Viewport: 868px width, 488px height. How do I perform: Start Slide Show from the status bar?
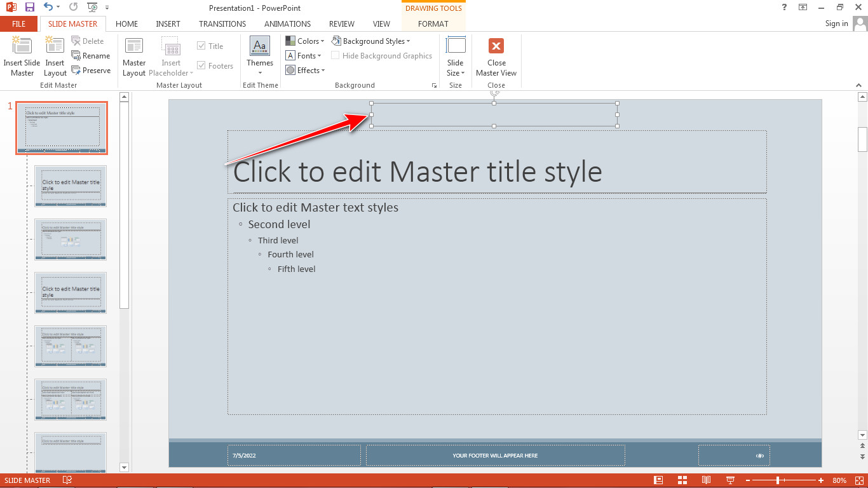[x=729, y=480]
